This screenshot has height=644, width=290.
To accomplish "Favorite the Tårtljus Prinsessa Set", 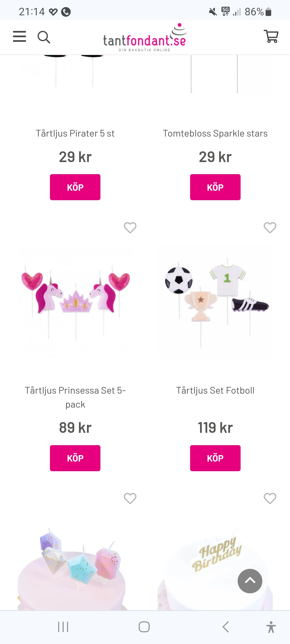I will pyautogui.click(x=130, y=228).
